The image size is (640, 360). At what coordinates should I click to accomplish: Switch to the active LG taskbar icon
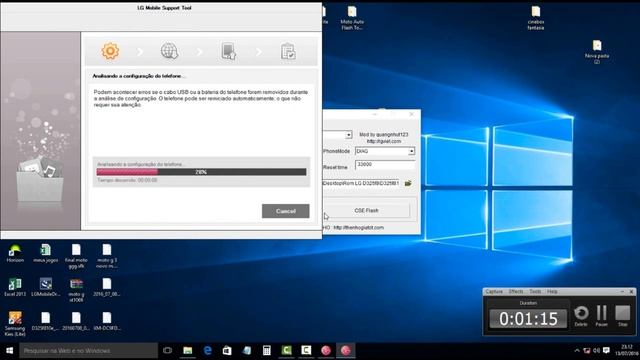(346, 351)
